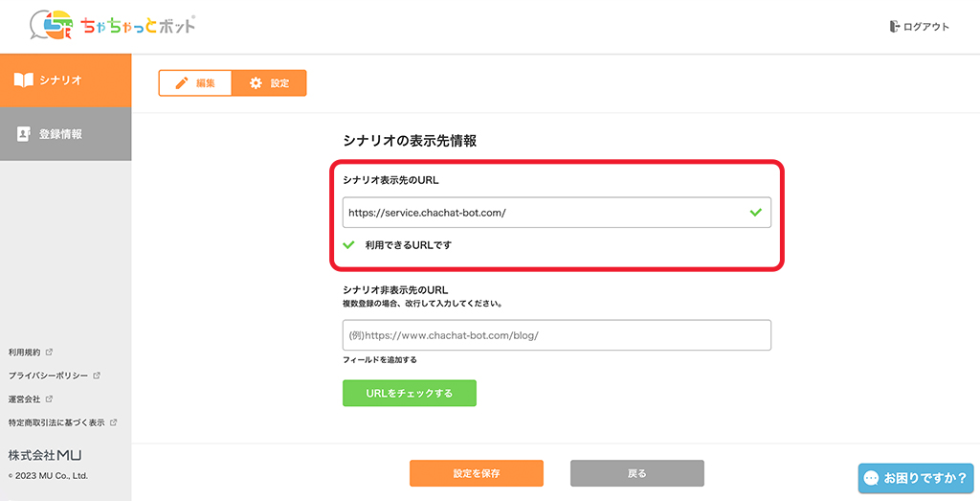Click green checkmark inside the URL field

756,212
